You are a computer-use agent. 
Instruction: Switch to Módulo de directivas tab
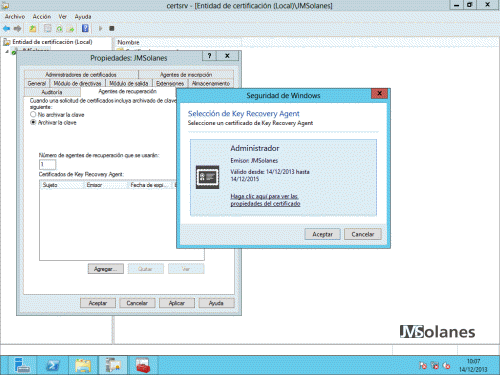point(77,83)
